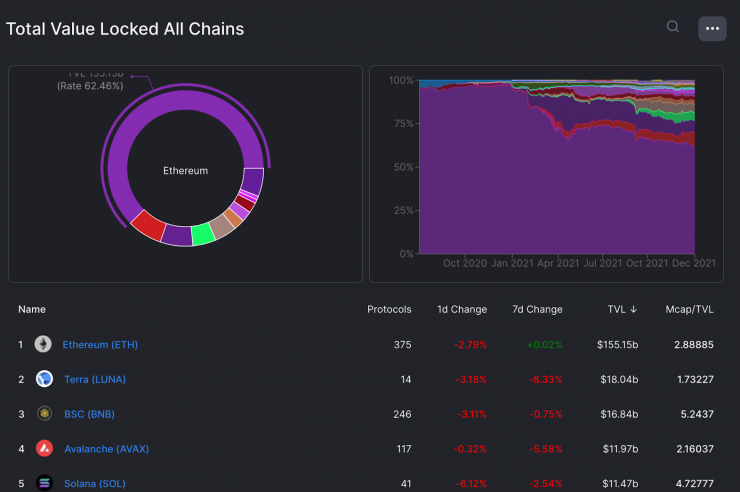Click Ethereum 1d change -2.79%
Image resolution: width=740 pixels, height=492 pixels.
[x=470, y=345]
